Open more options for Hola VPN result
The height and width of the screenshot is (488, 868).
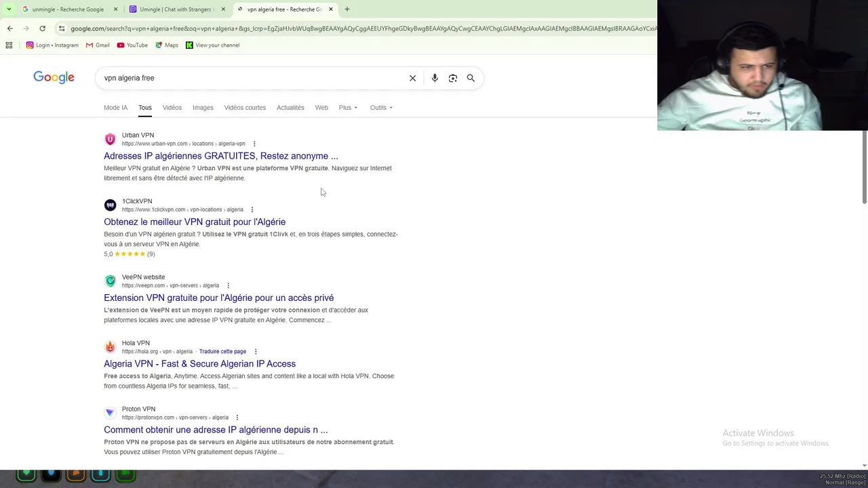point(256,351)
